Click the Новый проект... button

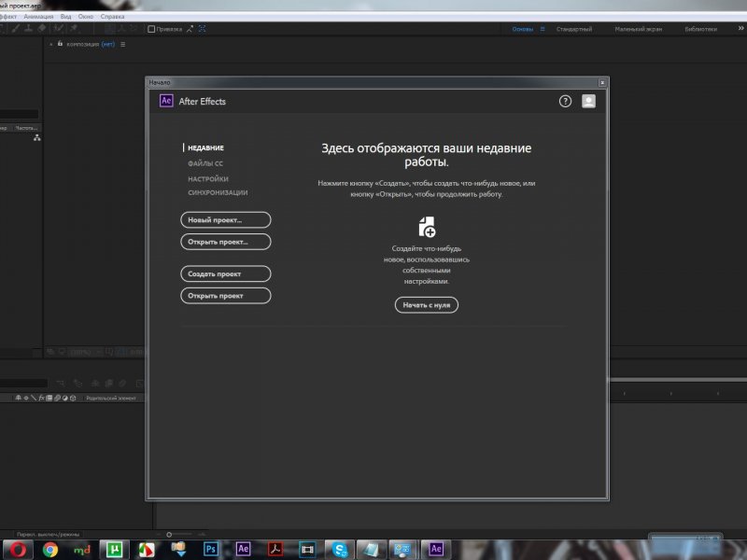226,220
